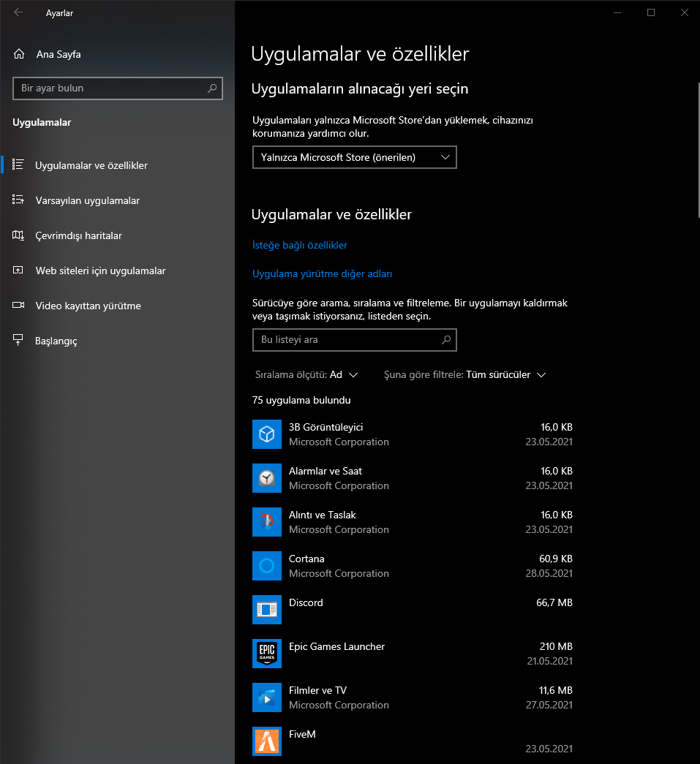
Task: Click the 3B Görüntüleyici app icon
Action: point(267,434)
